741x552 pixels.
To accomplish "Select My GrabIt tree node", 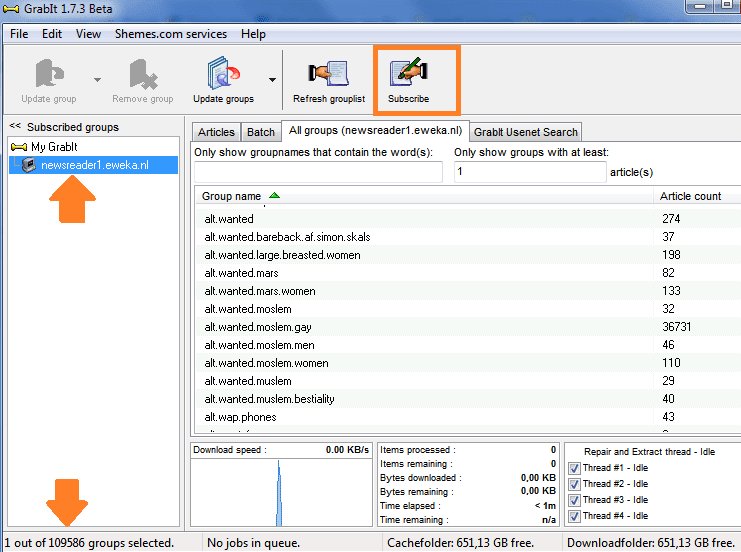I will (54, 147).
